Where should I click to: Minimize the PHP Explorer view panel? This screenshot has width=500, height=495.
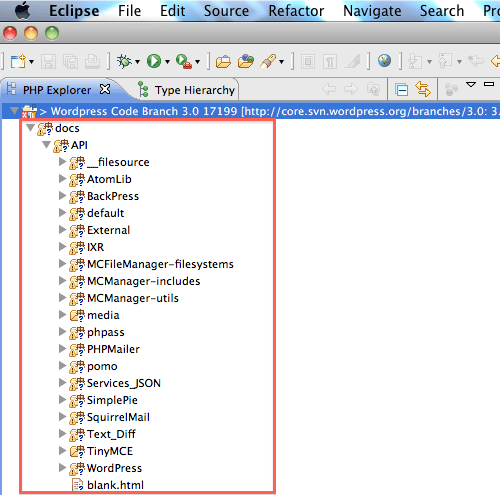(x=489, y=84)
